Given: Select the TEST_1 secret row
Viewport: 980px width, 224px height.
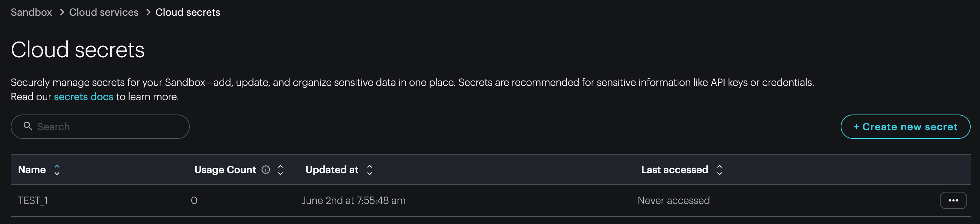Looking at the screenshot, I should 490,200.
